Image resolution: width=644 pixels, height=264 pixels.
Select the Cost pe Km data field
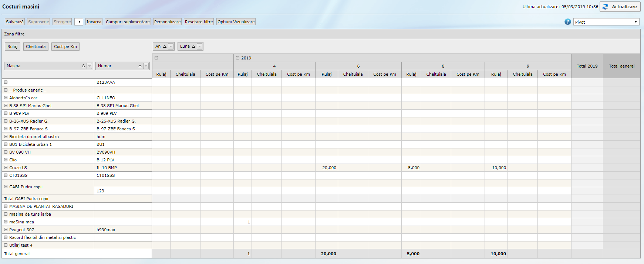pyautogui.click(x=65, y=47)
